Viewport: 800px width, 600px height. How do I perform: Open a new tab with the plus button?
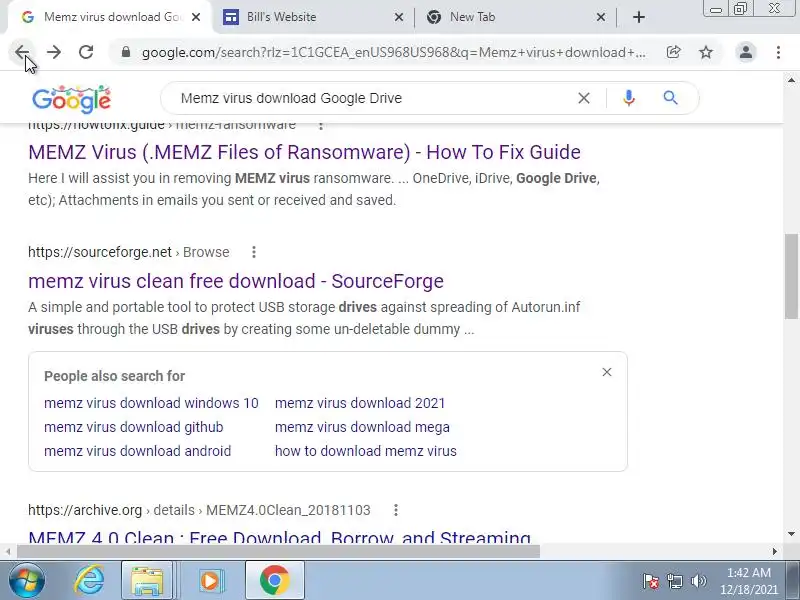[639, 17]
